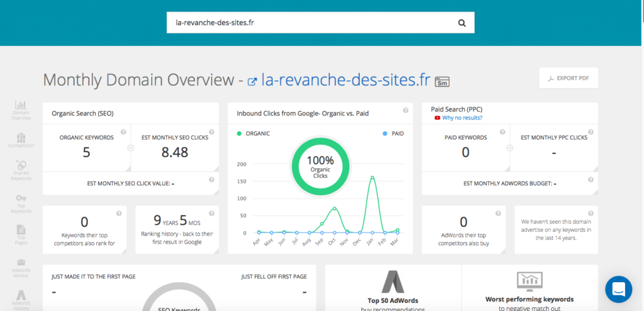
Task: Open Organic Keywords count 5
Action: point(86,152)
